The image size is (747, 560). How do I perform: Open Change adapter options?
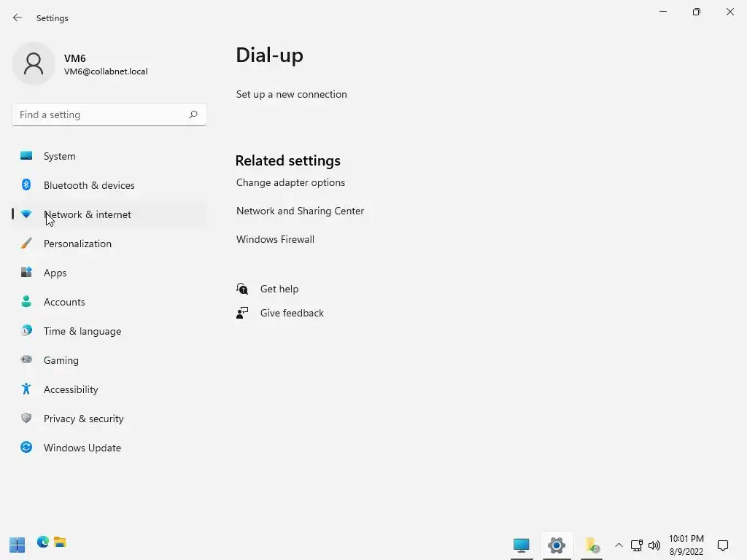290,182
